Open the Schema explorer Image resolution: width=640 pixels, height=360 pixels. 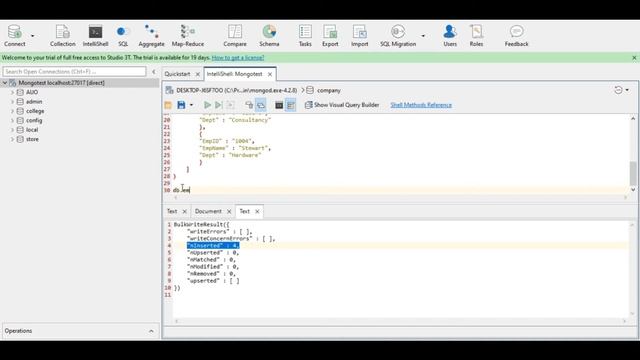point(269,36)
